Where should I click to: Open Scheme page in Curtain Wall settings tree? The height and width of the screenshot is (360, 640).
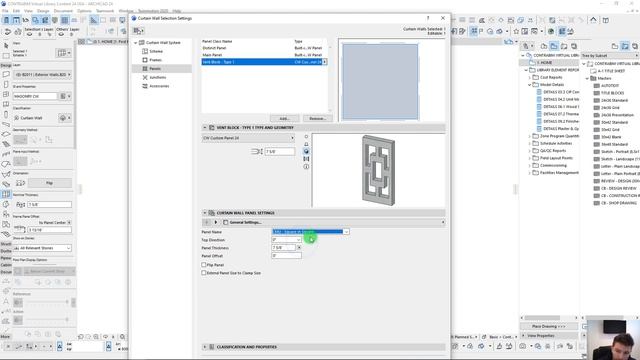[156, 51]
